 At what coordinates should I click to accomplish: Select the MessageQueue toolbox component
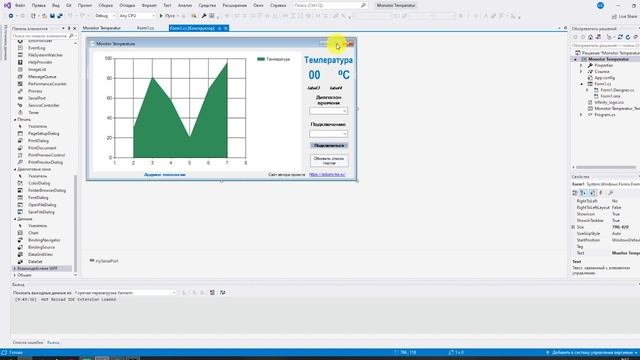(42, 77)
